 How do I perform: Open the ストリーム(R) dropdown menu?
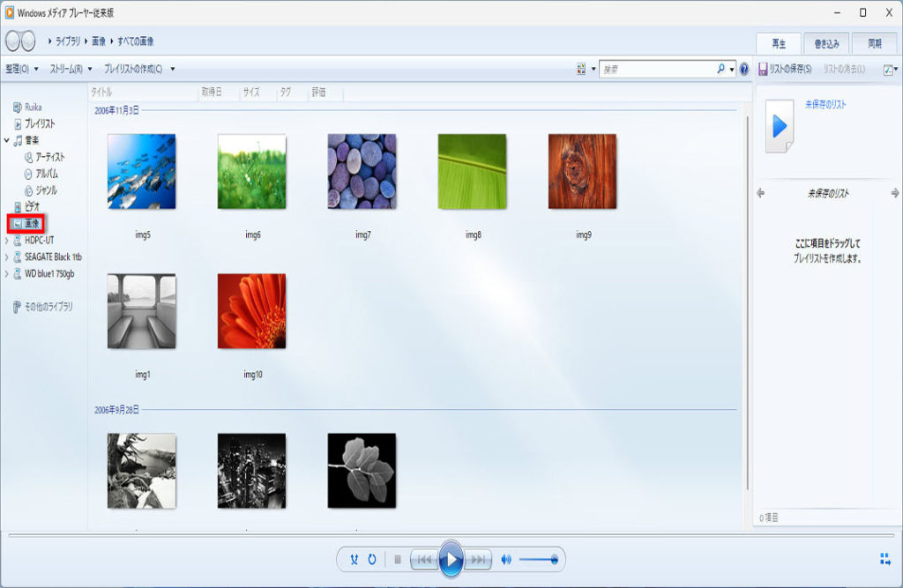click(x=71, y=69)
